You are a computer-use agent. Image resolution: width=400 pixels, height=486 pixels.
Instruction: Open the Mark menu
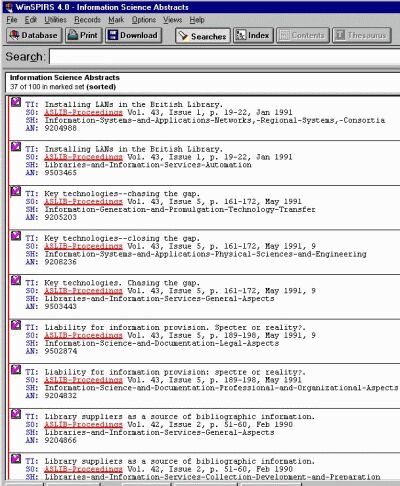click(x=116, y=20)
